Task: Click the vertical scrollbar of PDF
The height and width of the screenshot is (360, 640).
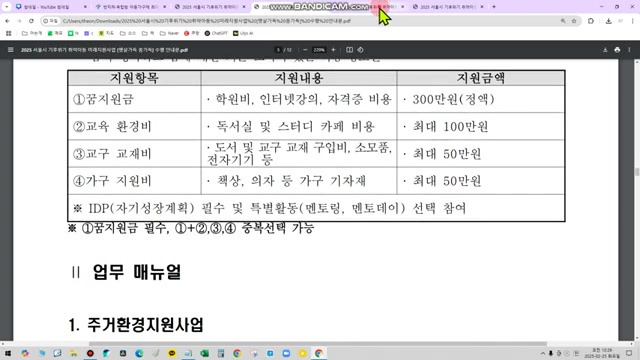Action: 637,171
